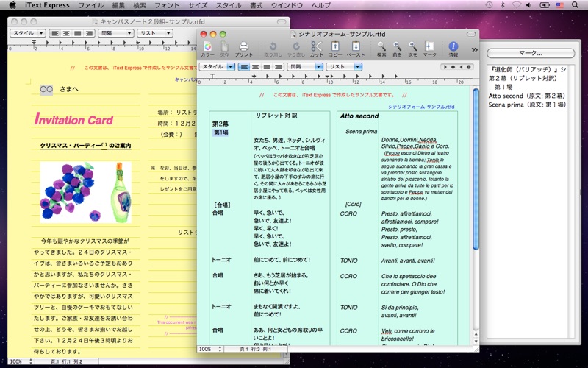Click the カット scissors icon
This screenshot has width=588, height=368.
(x=316, y=48)
